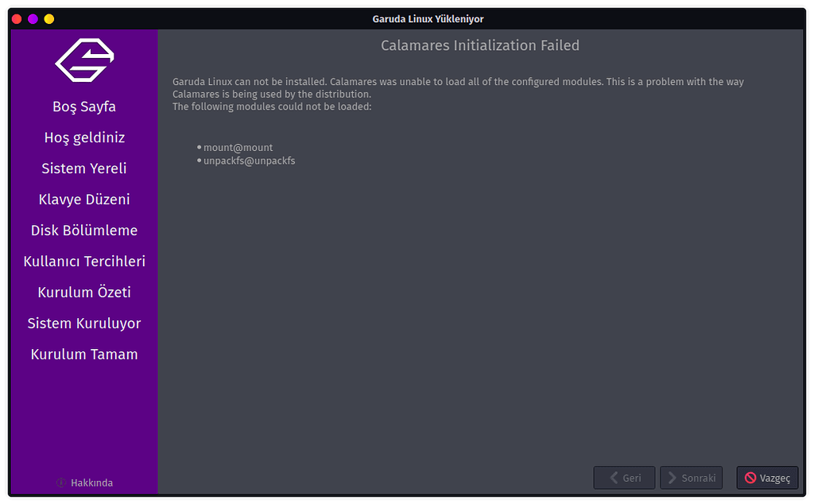Select the "Disk Bölümleme" step
The width and height of the screenshot is (814, 504).
[83, 230]
